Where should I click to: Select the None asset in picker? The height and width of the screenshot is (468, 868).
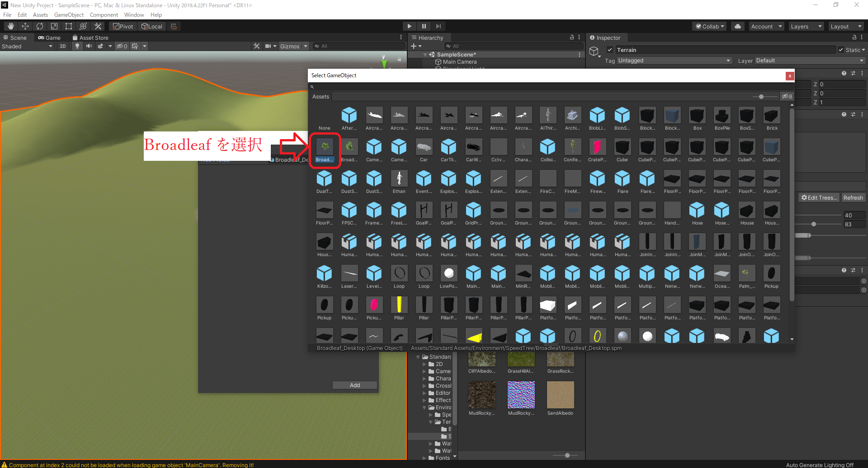pyautogui.click(x=324, y=119)
